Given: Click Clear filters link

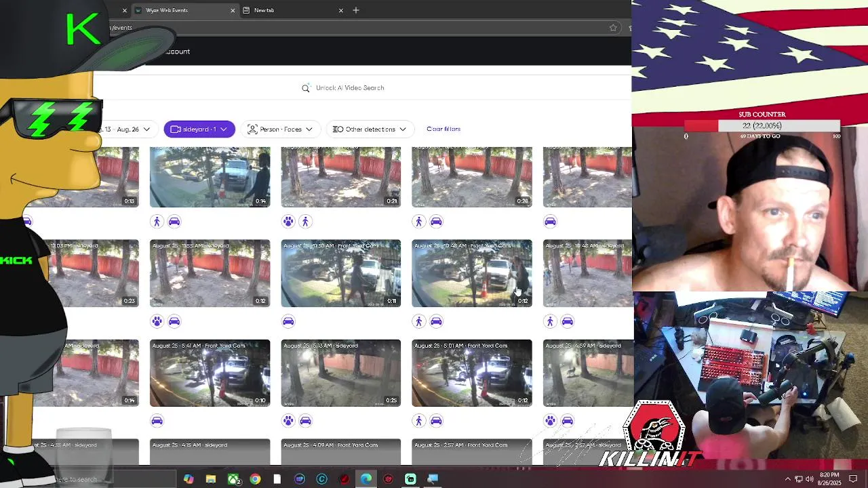Looking at the screenshot, I should [443, 129].
